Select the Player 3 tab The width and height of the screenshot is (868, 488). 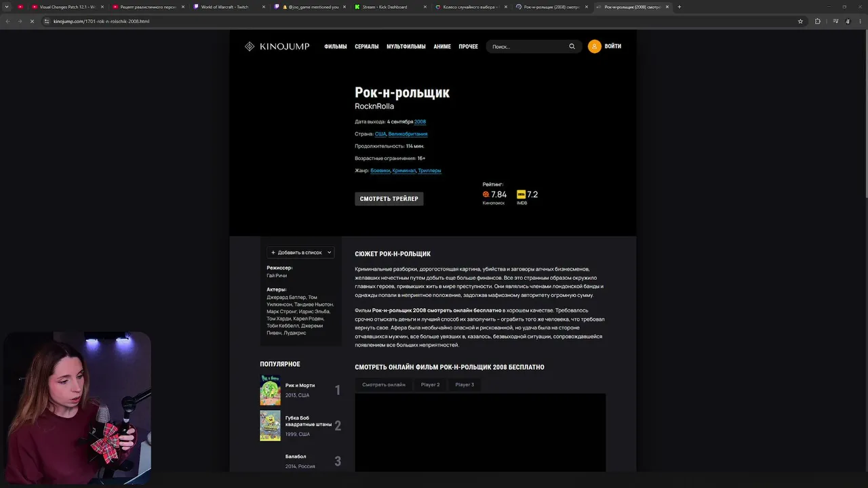click(465, 384)
